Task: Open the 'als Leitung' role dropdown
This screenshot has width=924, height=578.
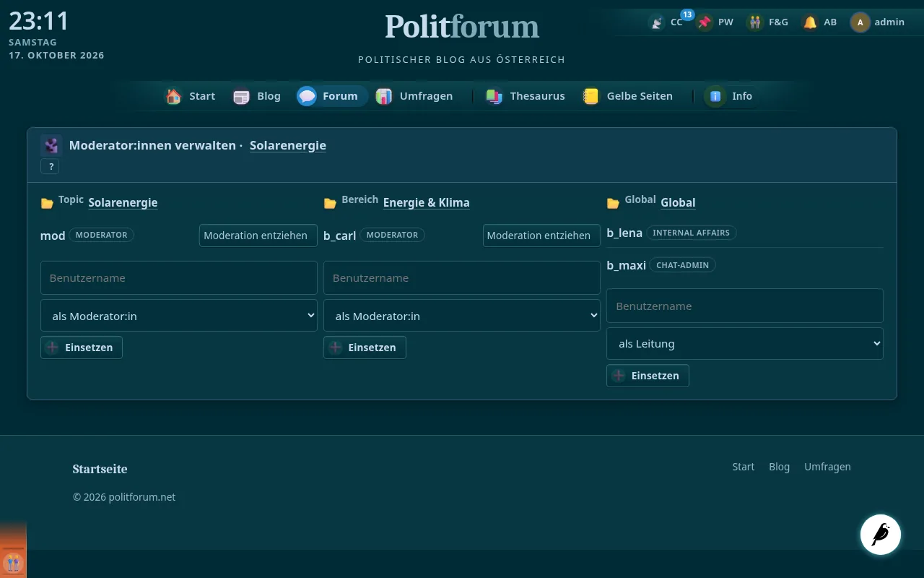Action: [745, 344]
